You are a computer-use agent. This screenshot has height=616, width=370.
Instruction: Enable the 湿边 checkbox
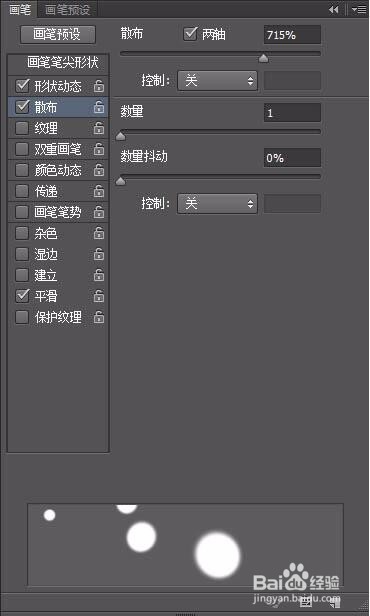[x=22, y=254]
